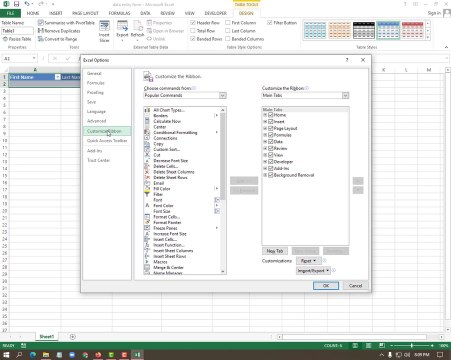Open File Explorer from taskbar

[46, 355]
